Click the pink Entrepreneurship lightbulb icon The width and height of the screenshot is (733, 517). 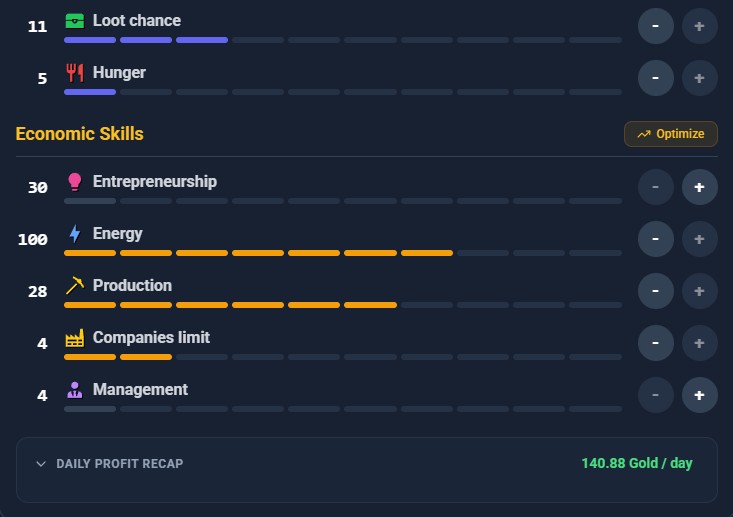click(x=75, y=182)
